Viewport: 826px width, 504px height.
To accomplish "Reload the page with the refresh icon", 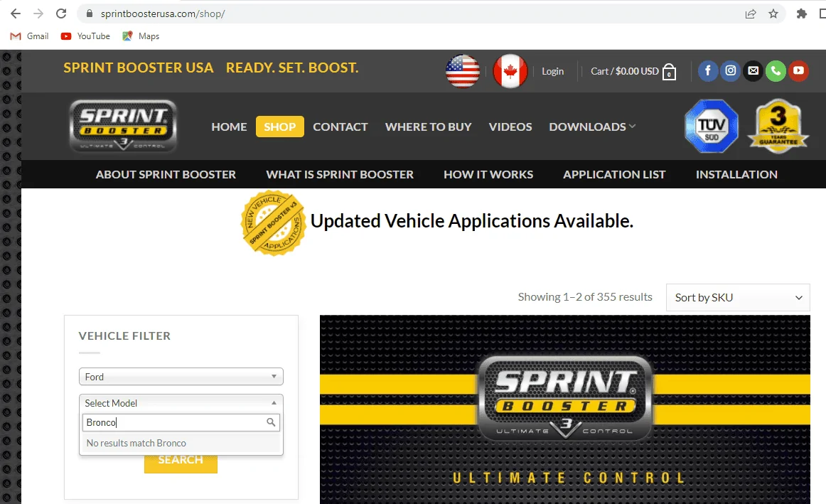I will point(61,14).
